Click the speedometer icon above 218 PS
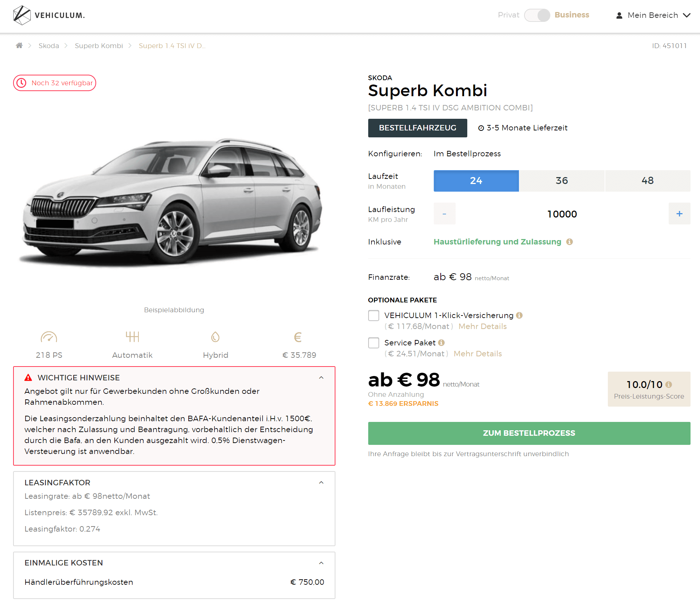Image resolution: width=700 pixels, height=607 pixels. click(49, 337)
